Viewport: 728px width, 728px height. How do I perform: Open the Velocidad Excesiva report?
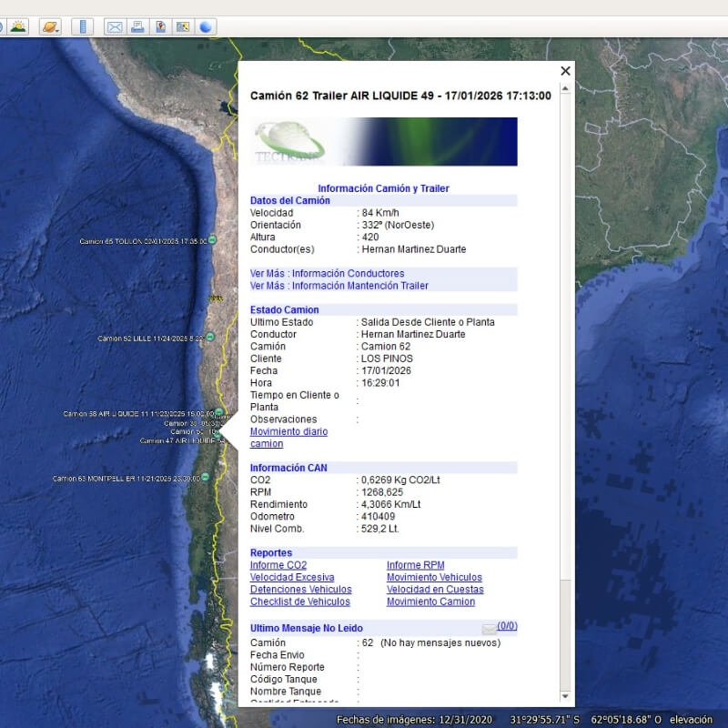[x=292, y=578]
